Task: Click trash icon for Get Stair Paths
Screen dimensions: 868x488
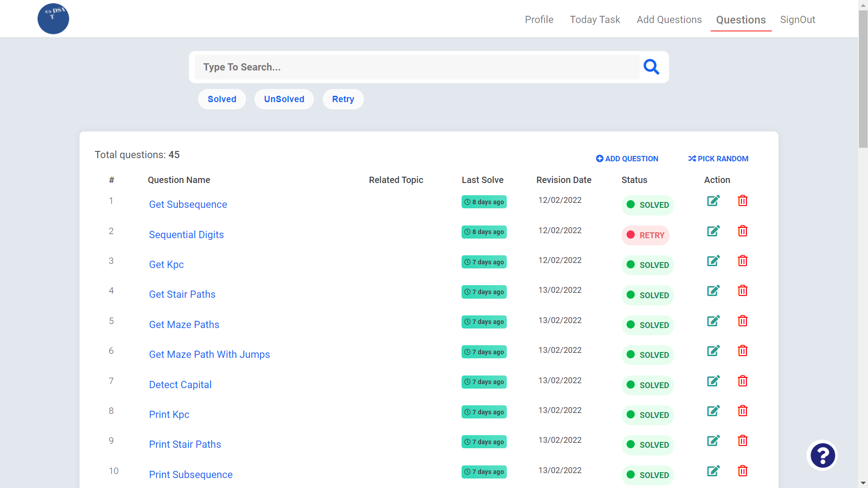Action: [x=742, y=291]
